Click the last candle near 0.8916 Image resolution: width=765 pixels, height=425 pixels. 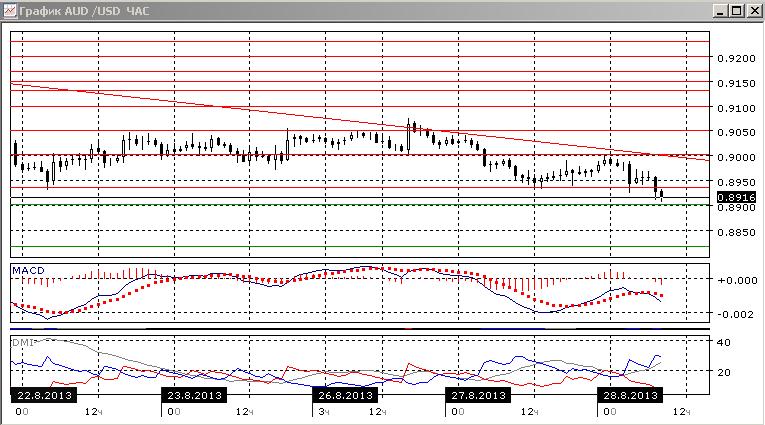662,195
